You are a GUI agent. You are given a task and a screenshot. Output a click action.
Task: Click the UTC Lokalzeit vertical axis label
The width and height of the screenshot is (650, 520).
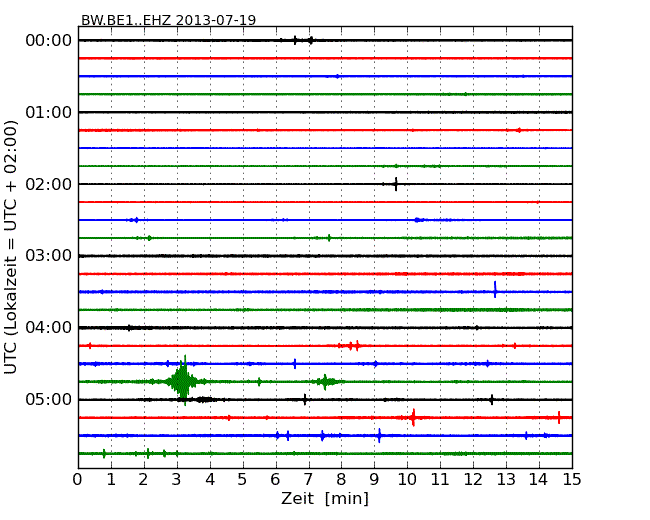click(x=11, y=247)
